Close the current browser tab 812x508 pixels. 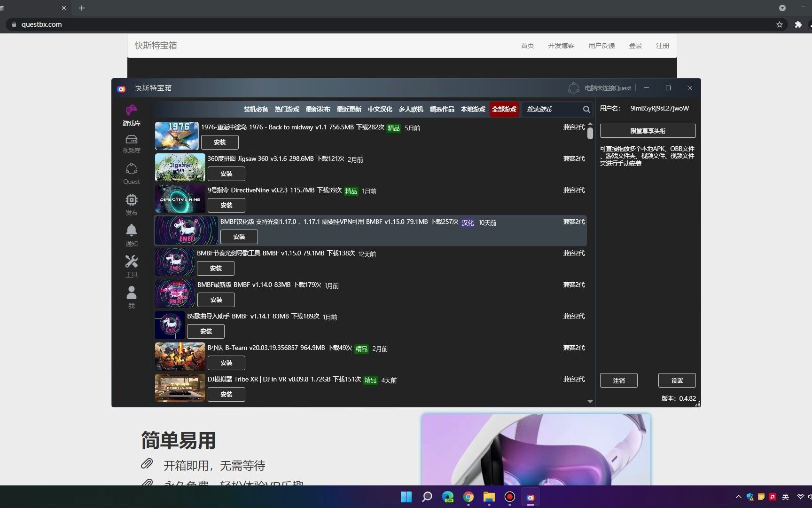(64, 8)
